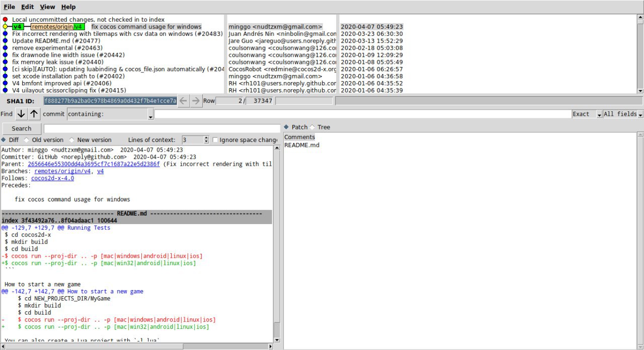The width and height of the screenshot is (644, 350).
Task: Click the green v4 branch label
Action: coord(18,27)
